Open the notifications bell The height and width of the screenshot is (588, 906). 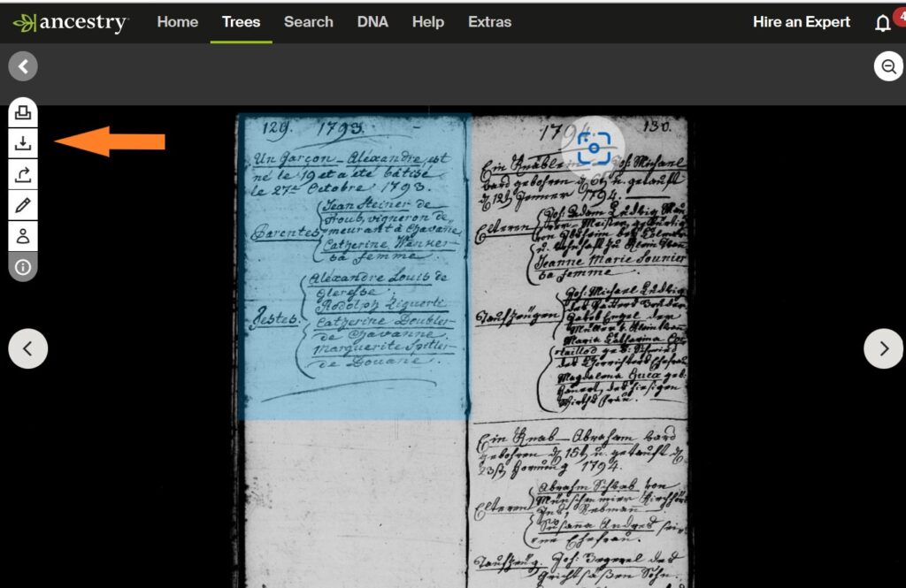click(882, 22)
